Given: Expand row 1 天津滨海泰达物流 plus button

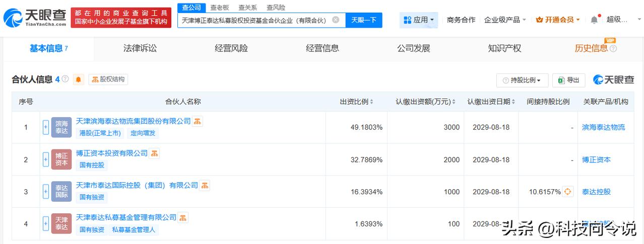Looking at the screenshot, I should click(x=45, y=127).
